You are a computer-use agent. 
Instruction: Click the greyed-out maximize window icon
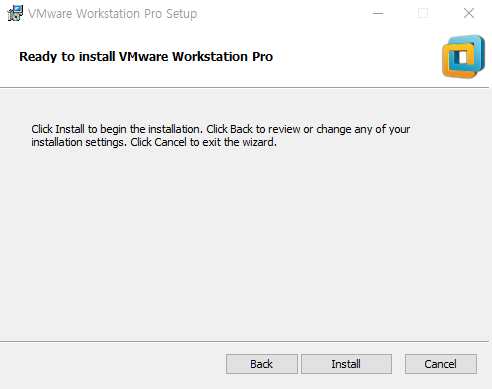(423, 13)
